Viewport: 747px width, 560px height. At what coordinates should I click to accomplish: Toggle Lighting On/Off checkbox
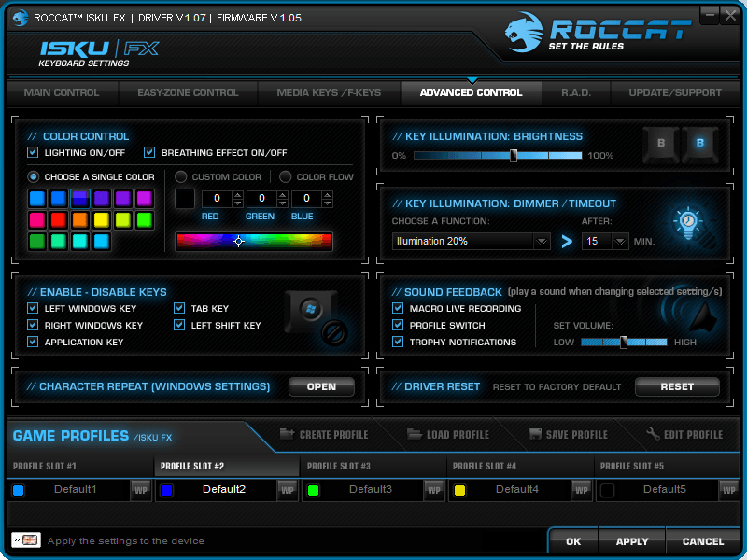[33, 152]
